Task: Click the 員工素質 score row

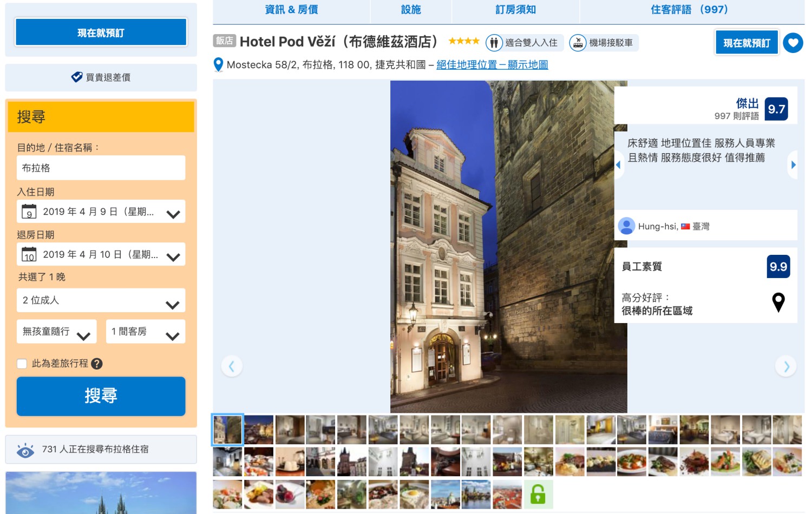Action: pos(706,266)
